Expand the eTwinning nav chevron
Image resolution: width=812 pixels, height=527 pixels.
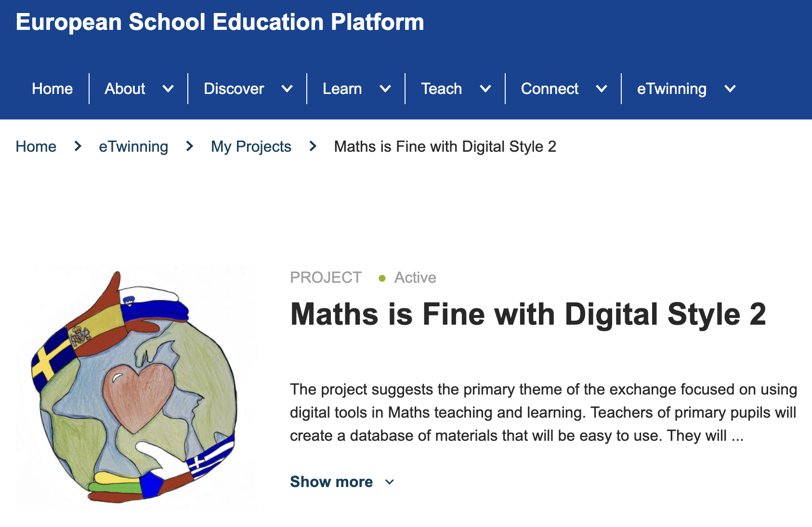pyautogui.click(x=730, y=89)
